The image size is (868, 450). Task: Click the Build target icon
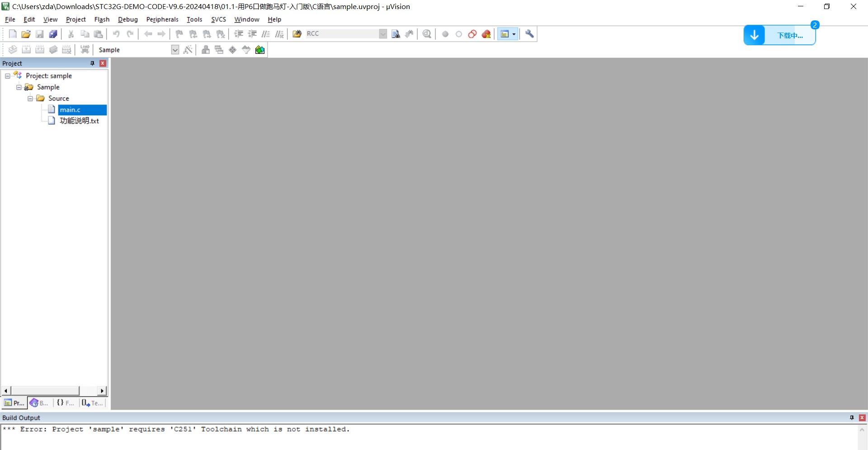(x=26, y=50)
